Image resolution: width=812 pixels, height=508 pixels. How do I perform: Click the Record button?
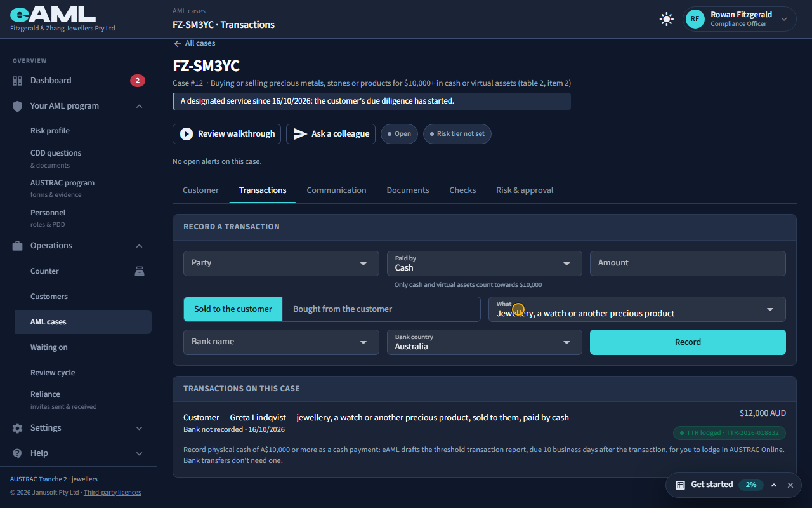[688, 342]
